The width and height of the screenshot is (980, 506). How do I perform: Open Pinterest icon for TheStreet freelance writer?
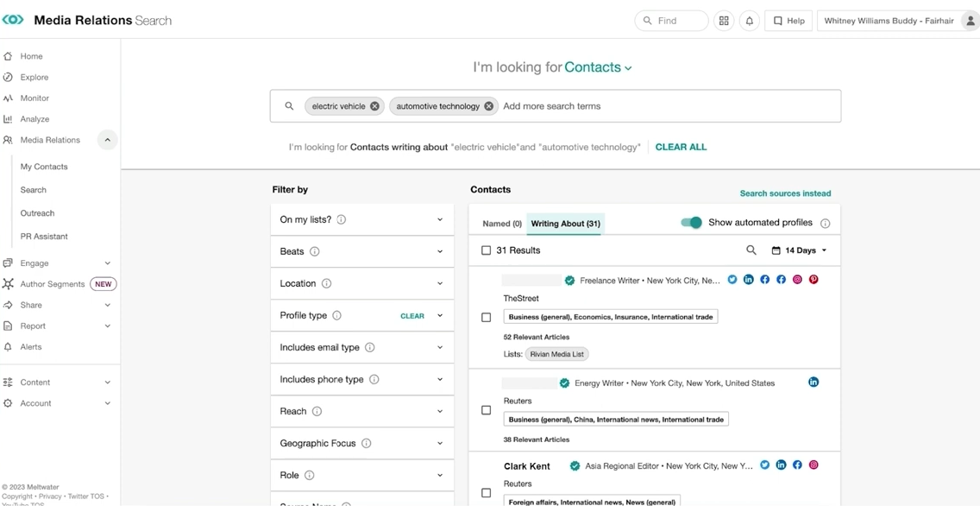pyautogui.click(x=814, y=280)
